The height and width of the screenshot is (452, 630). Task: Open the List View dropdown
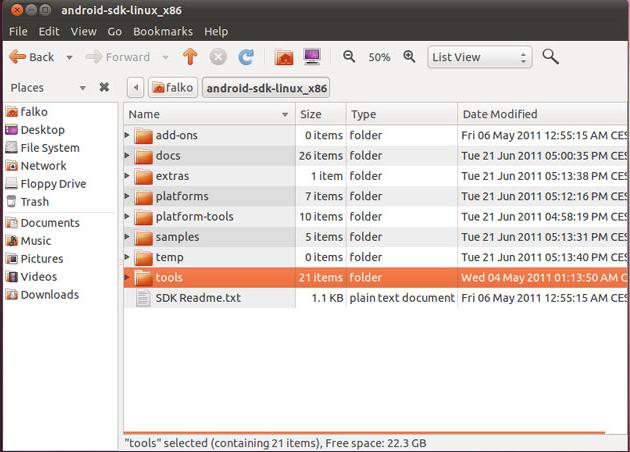point(478,57)
